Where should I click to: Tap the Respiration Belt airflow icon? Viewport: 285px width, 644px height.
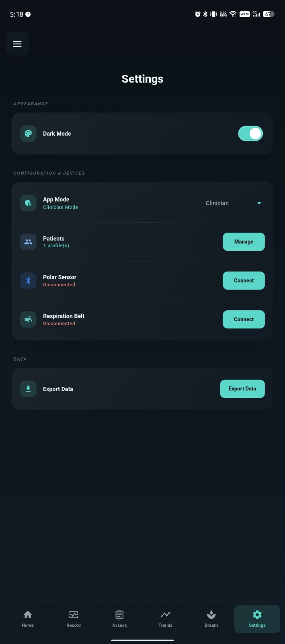(x=28, y=320)
